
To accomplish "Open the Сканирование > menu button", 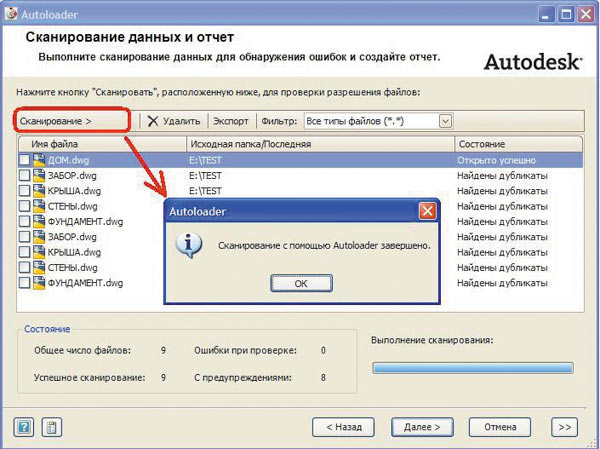I will (x=72, y=121).
